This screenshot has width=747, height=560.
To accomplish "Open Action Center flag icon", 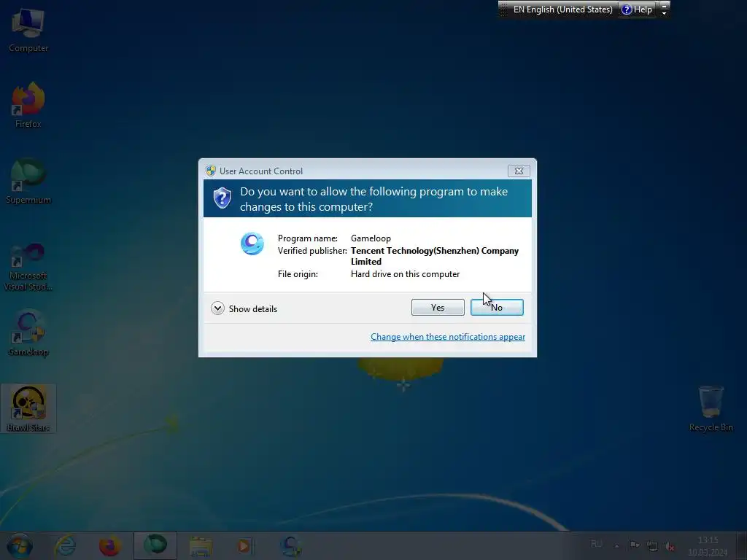I will tap(634, 545).
